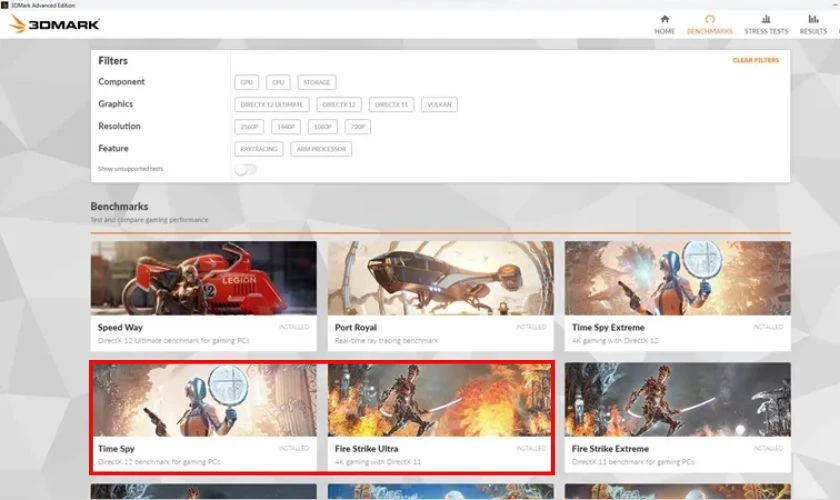Click the Port Royal title text
Image resolution: width=840 pixels, height=500 pixels.
click(x=356, y=327)
